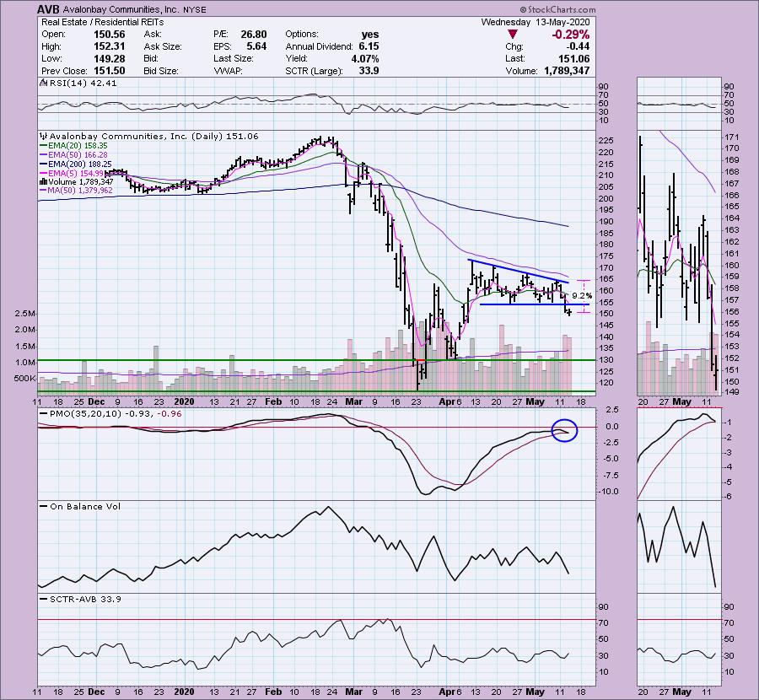Click the Mar label on price chart axis
This screenshot has height=700, width=759.
(354, 401)
